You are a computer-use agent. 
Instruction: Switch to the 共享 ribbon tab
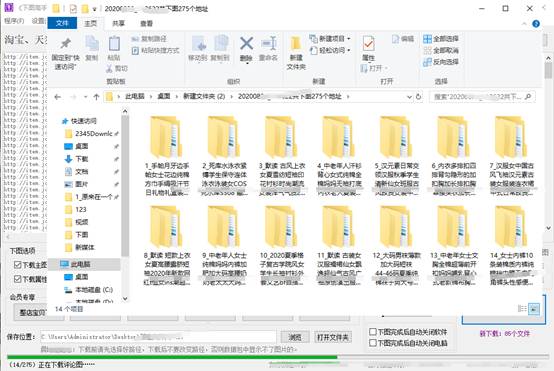pyautogui.click(x=118, y=23)
